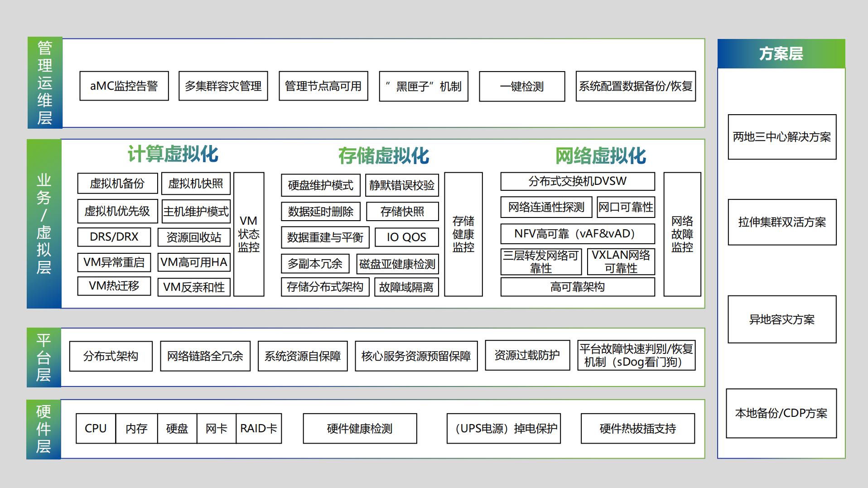The height and width of the screenshot is (488, 868).
Task: Select 系统配置数据备份/恢复 box
Action: [636, 86]
